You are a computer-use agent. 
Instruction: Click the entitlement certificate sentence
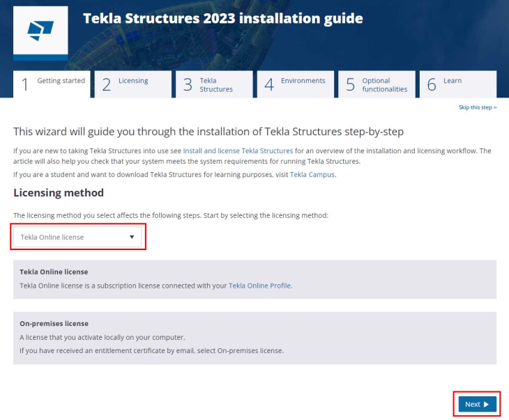tap(151, 350)
